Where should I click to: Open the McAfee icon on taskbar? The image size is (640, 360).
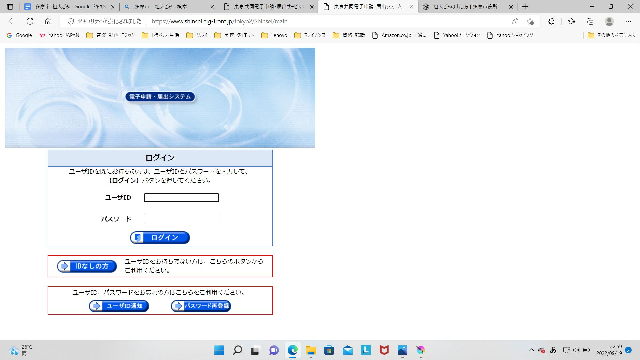pos(384,350)
